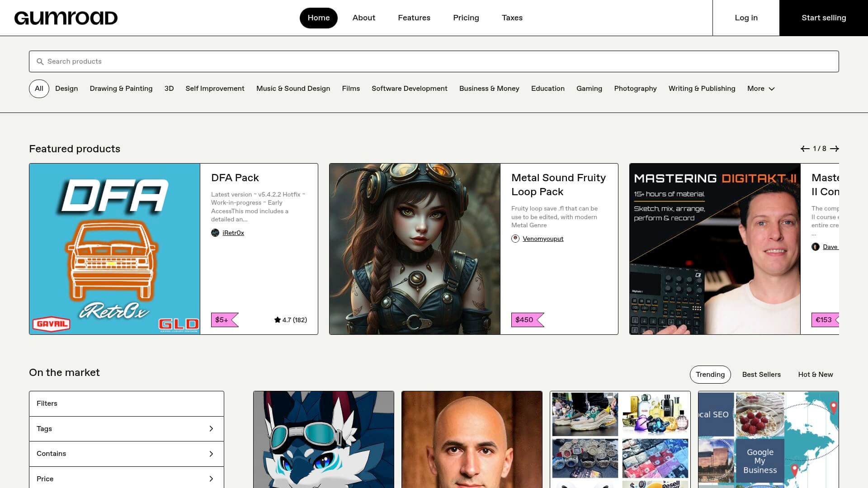Select the Films category
Image resolution: width=868 pixels, height=488 pixels.
pos(351,89)
